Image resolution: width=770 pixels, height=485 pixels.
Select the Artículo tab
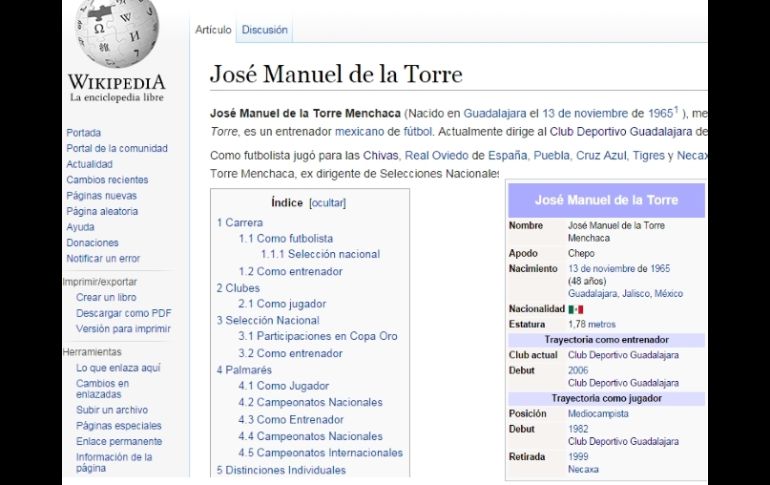tap(213, 30)
